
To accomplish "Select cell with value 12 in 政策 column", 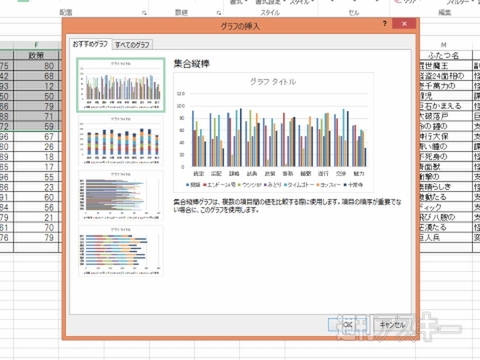I will click(36, 86).
